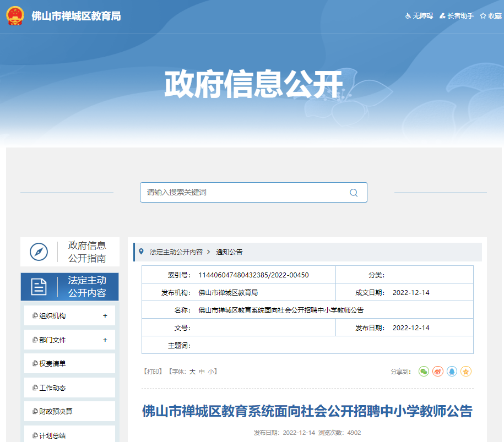This screenshot has width=504, height=442.
Task: Share article to Weibo
Action: (x=438, y=372)
